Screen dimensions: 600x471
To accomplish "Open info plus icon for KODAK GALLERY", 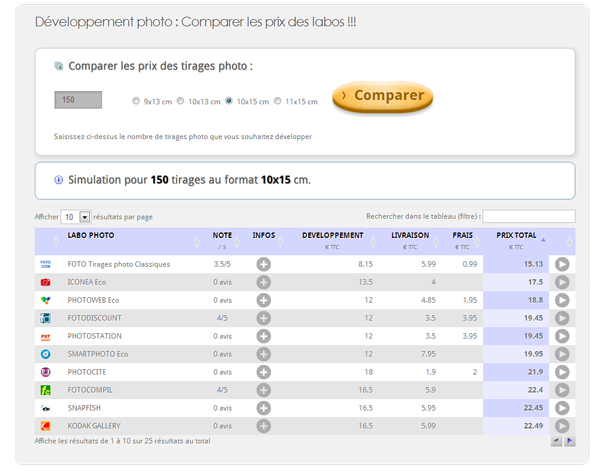I will [x=263, y=426].
